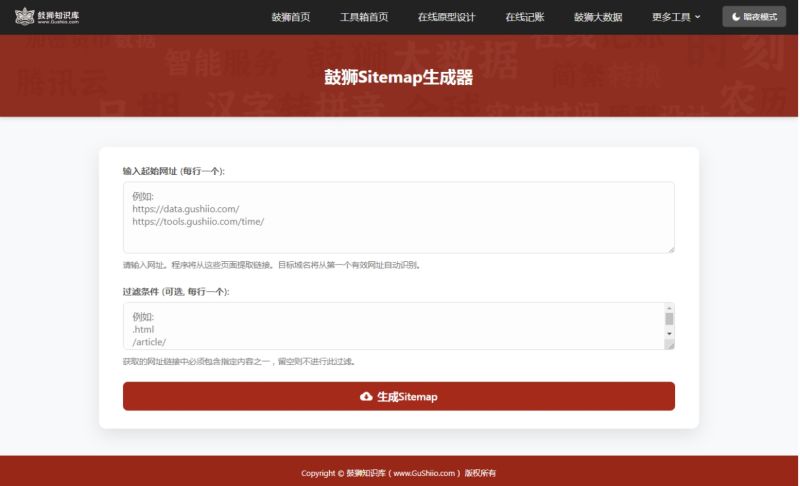Image resolution: width=800 pixels, height=486 pixels.
Task: Toggle the 暗夜模式 dark mode button
Action: [754, 17]
